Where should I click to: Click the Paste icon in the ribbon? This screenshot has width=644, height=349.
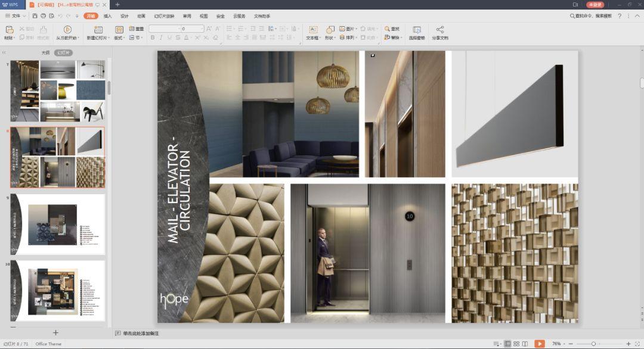9,30
